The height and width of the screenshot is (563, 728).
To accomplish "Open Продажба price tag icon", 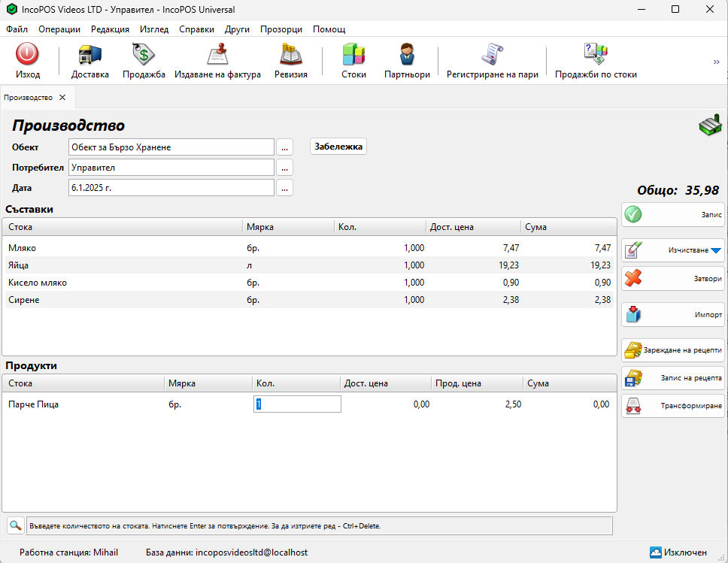I will 144,54.
